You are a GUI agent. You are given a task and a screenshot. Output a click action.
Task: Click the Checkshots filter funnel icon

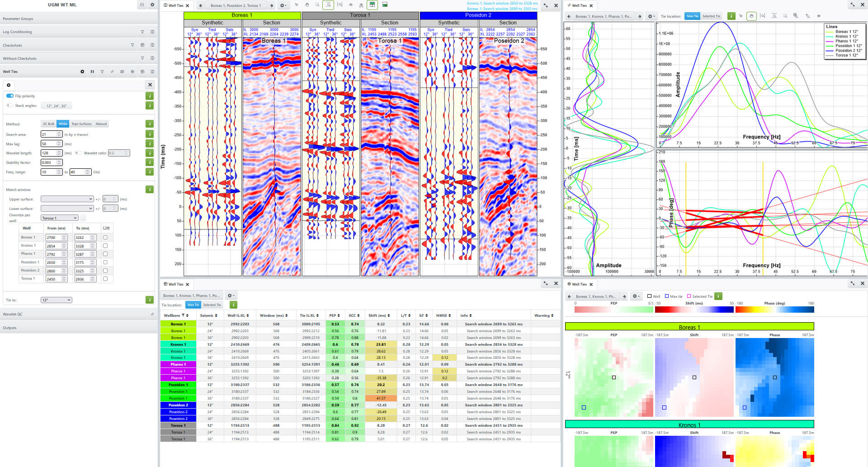[x=132, y=45]
